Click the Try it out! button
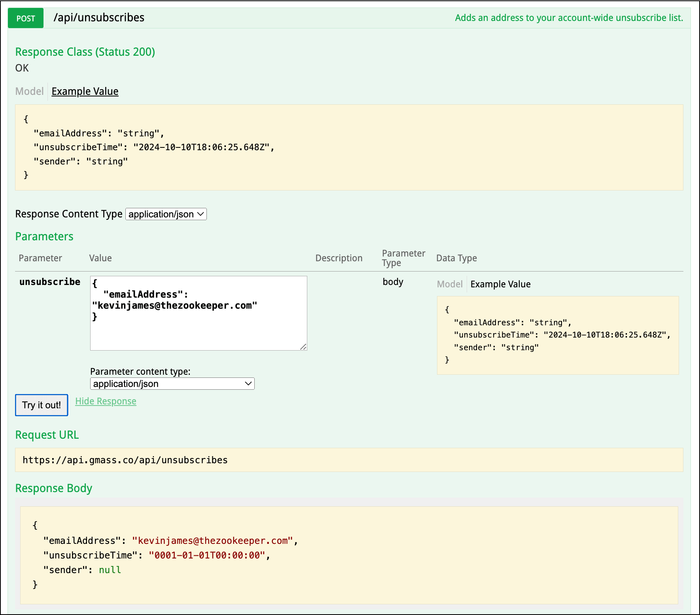700x615 pixels. click(42, 405)
